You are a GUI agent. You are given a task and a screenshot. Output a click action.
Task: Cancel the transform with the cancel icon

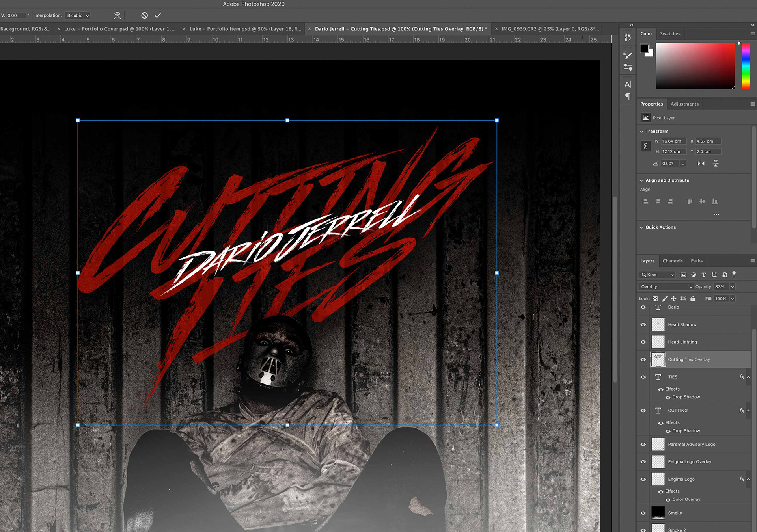click(144, 15)
